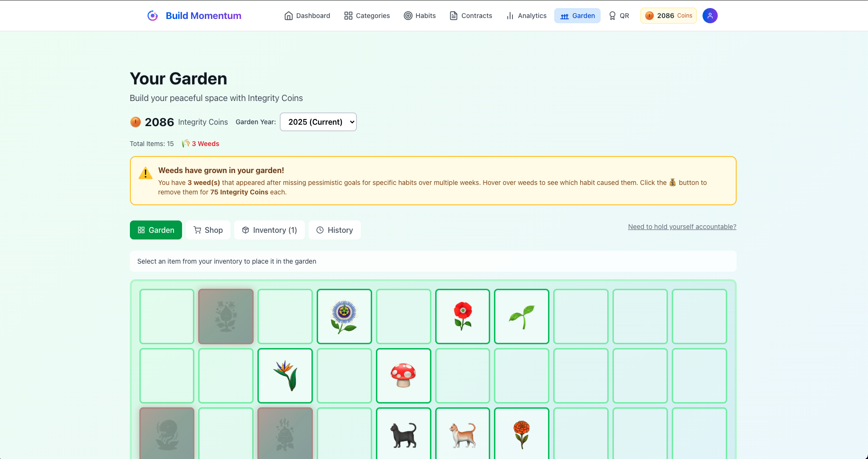Switch to the History tab
Image resolution: width=868 pixels, height=459 pixels.
(x=335, y=230)
